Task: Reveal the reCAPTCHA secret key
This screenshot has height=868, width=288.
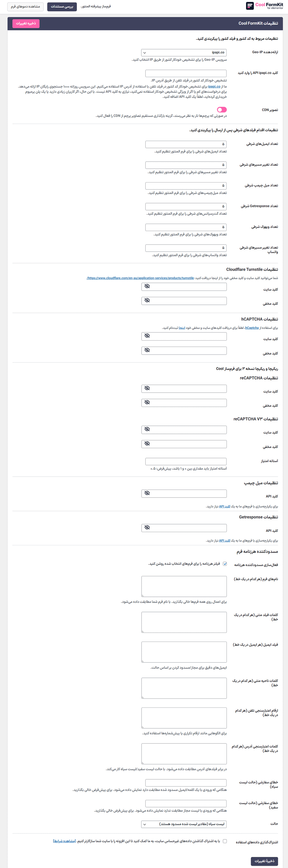Action: [x=147, y=402]
